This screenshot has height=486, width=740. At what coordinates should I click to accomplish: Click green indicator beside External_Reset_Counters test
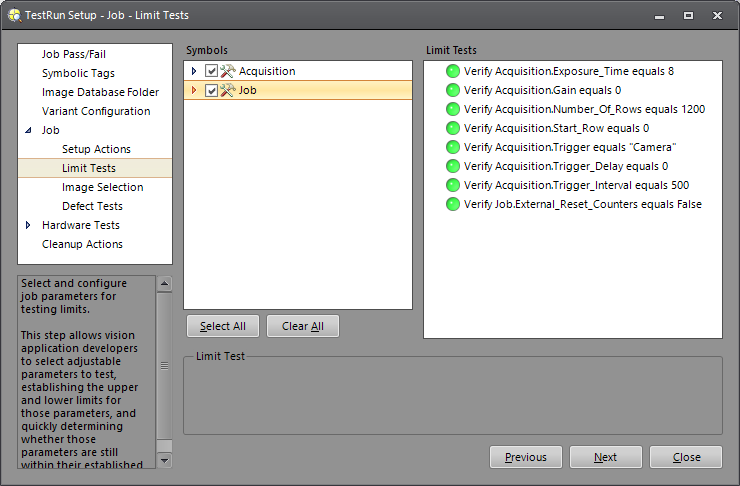[x=453, y=204]
